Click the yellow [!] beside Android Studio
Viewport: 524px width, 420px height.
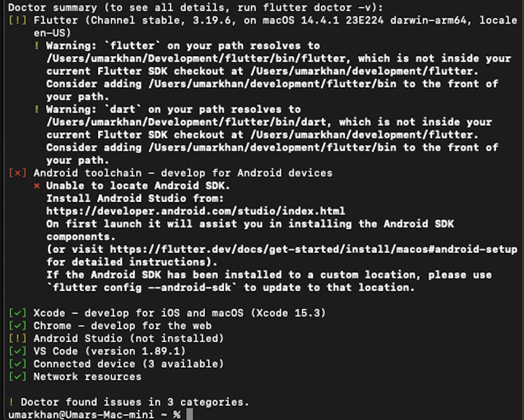[x=18, y=338]
